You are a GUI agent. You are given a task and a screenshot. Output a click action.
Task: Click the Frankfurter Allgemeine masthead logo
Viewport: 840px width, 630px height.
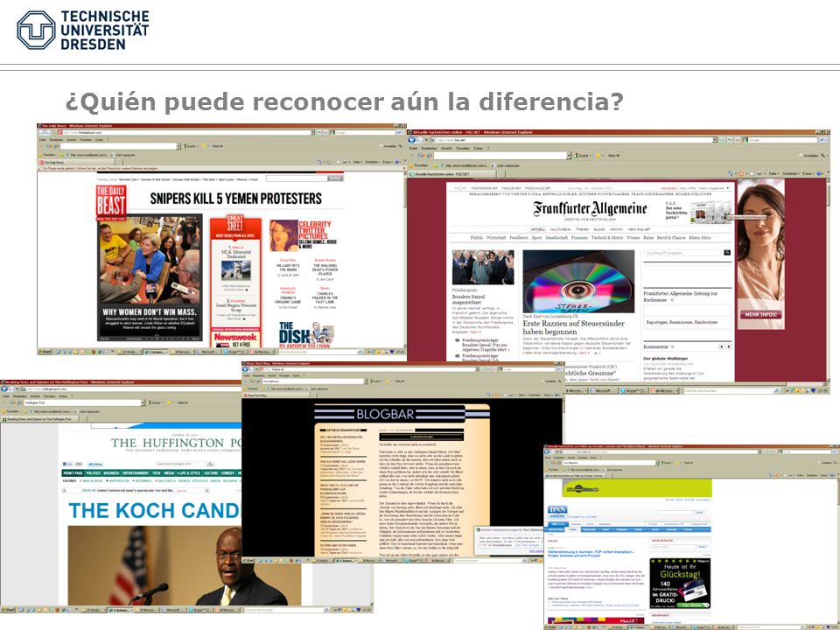590,209
